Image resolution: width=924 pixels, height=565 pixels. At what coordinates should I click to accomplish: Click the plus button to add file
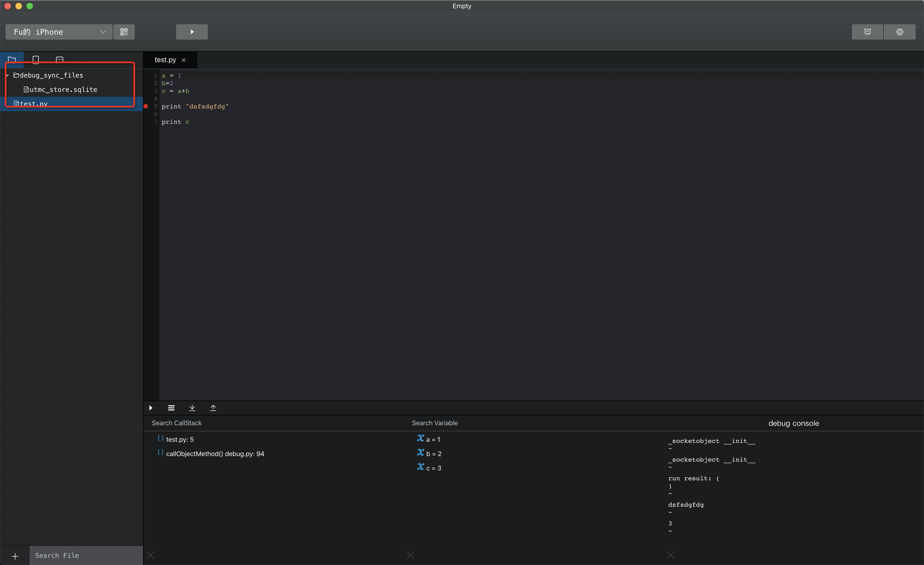15,556
